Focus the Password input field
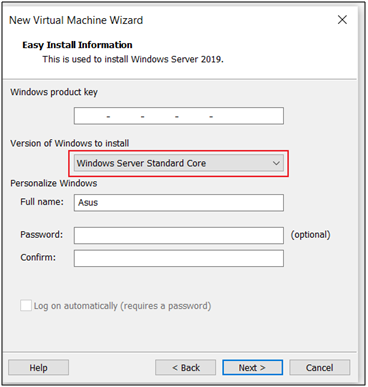Image resolution: width=368 pixels, height=387 pixels. pos(179,236)
